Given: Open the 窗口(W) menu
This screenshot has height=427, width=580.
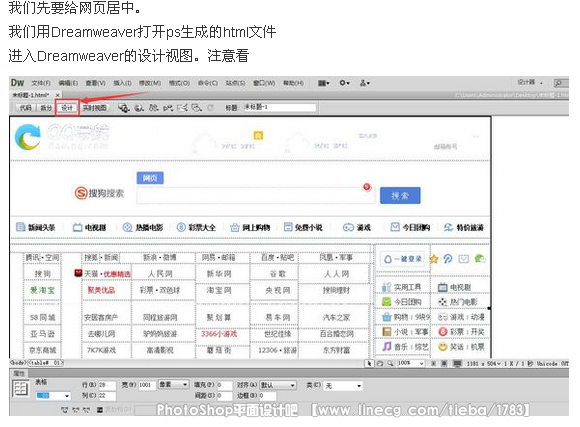Looking at the screenshot, I should [x=264, y=83].
